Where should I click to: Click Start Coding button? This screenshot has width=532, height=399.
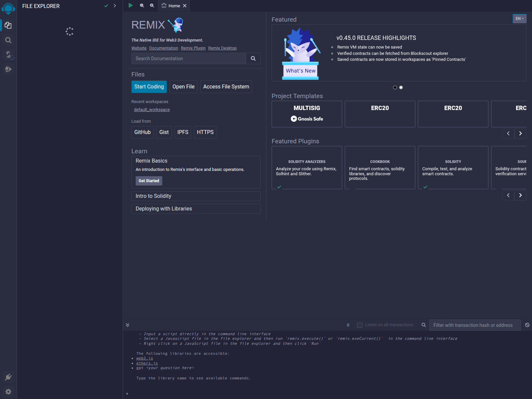click(149, 87)
